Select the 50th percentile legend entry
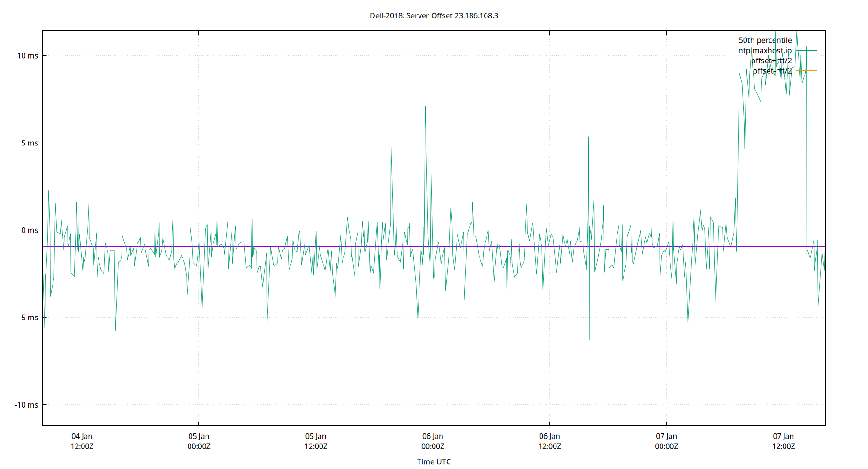 tap(765, 40)
